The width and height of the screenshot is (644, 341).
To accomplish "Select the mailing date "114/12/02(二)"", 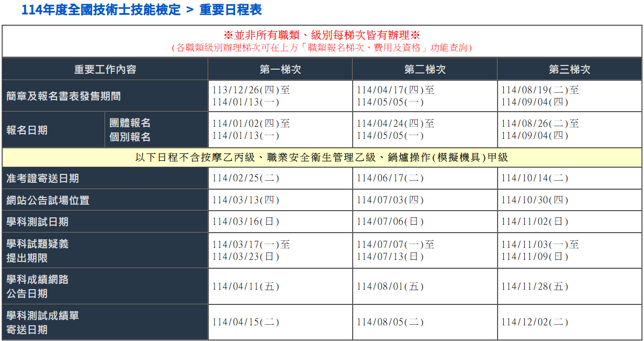I will pyautogui.click(x=535, y=322).
